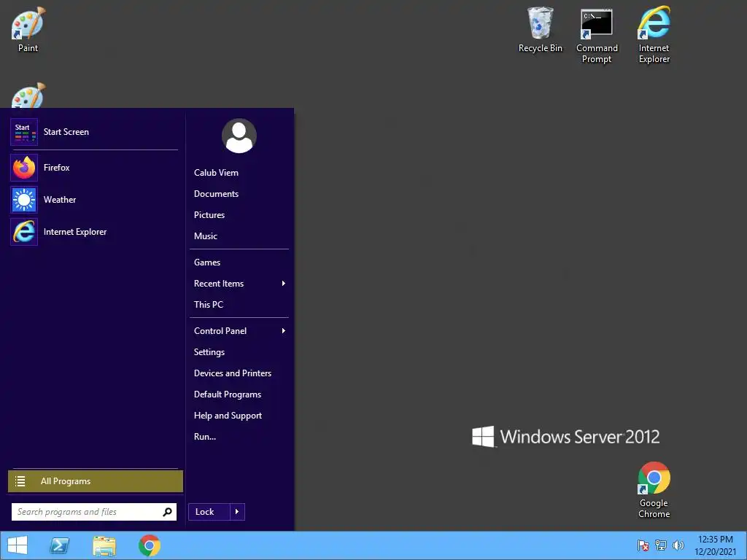The image size is (747, 560).
Task: Open Chrome from the taskbar
Action: point(149,545)
